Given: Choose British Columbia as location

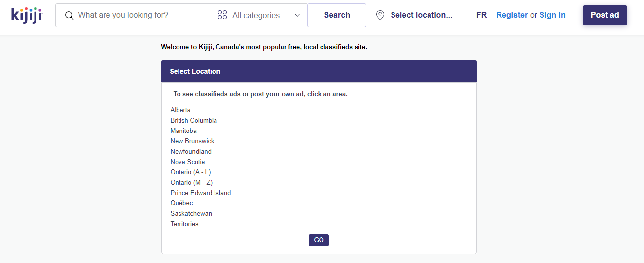Looking at the screenshot, I should [194, 120].
